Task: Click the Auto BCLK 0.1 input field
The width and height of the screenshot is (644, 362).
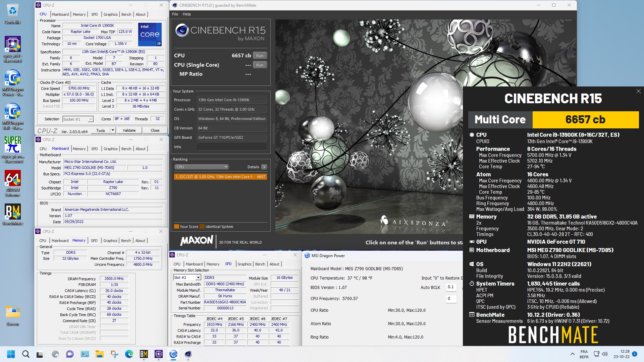Action: point(451,287)
